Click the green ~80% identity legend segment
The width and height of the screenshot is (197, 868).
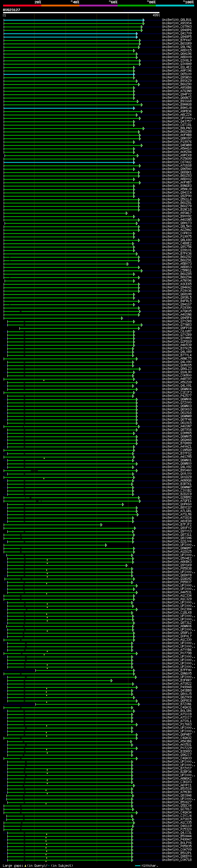click(137, 6)
